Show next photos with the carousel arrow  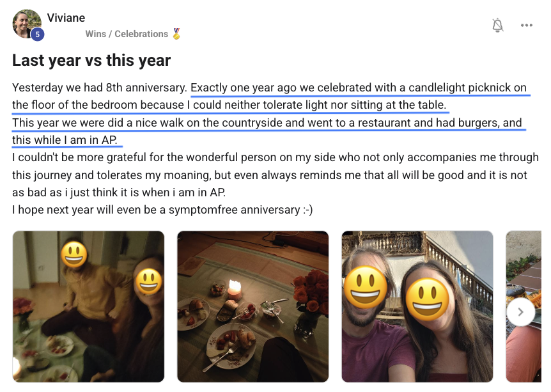[521, 312]
